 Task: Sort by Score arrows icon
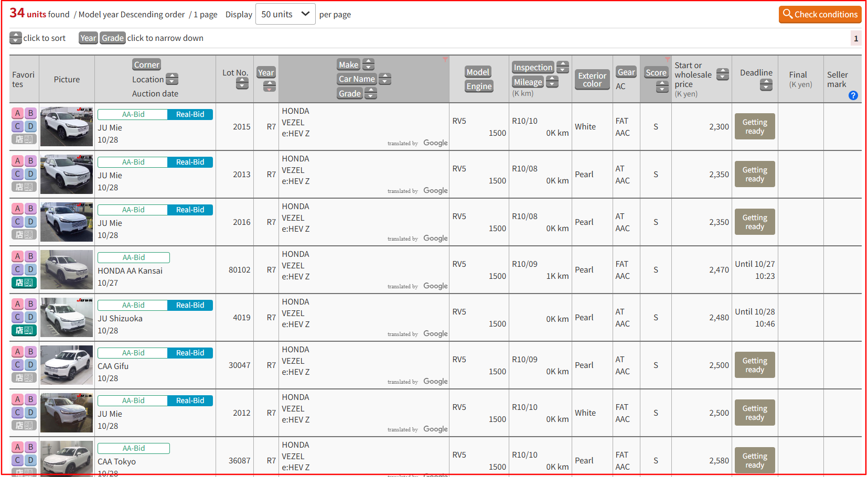point(662,87)
